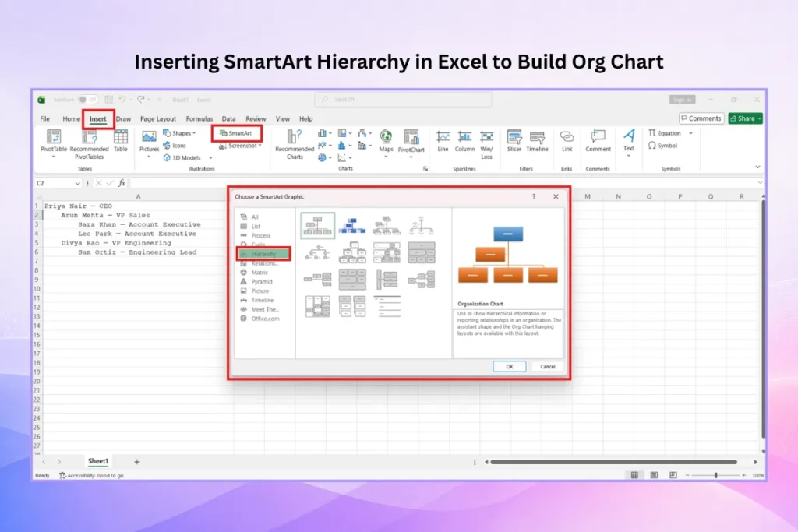Open the Page Layout tab
This screenshot has width=798, height=532.
[157, 119]
